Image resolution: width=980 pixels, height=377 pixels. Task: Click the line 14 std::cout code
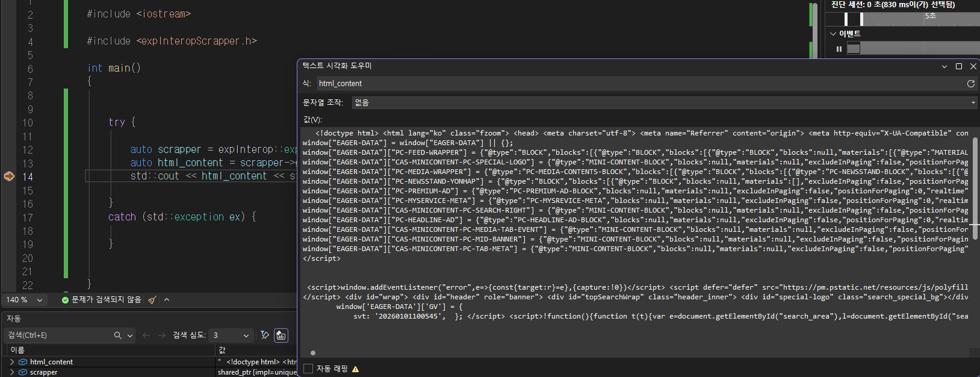point(212,176)
